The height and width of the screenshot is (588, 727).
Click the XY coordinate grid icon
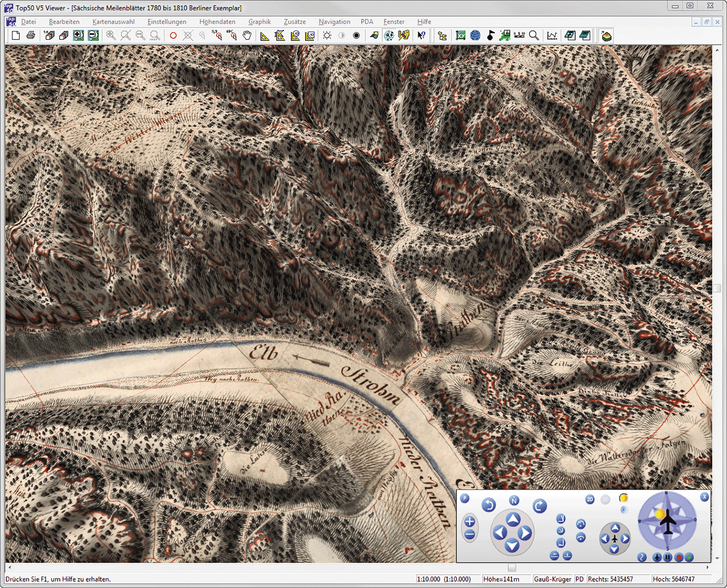click(x=460, y=36)
